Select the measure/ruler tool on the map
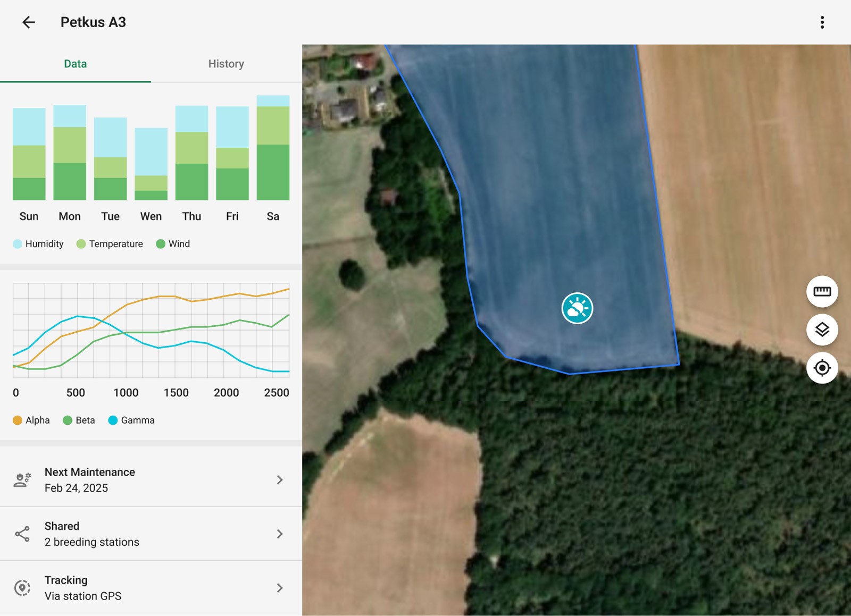 (x=821, y=291)
